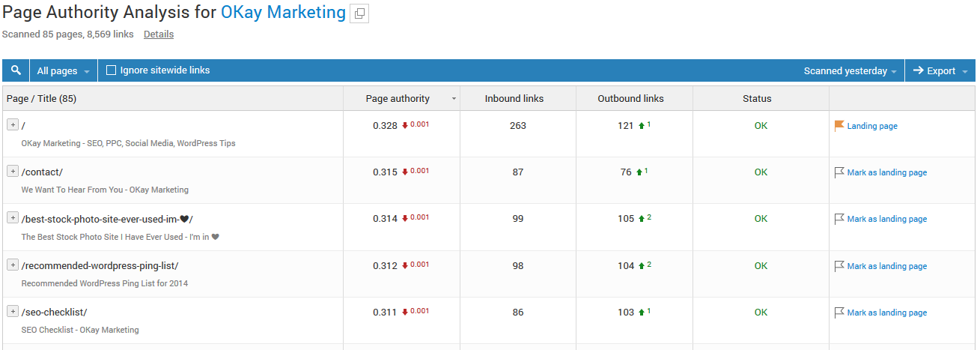Sort by Page authority column

(398, 98)
